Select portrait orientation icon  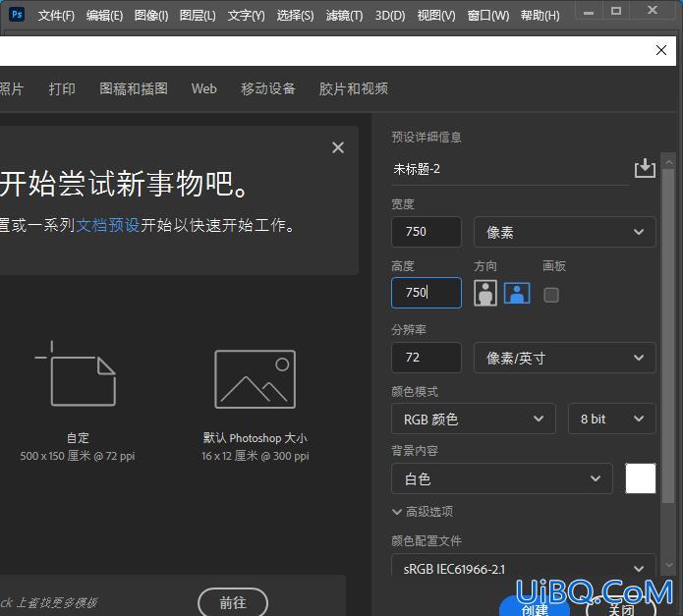pos(485,293)
